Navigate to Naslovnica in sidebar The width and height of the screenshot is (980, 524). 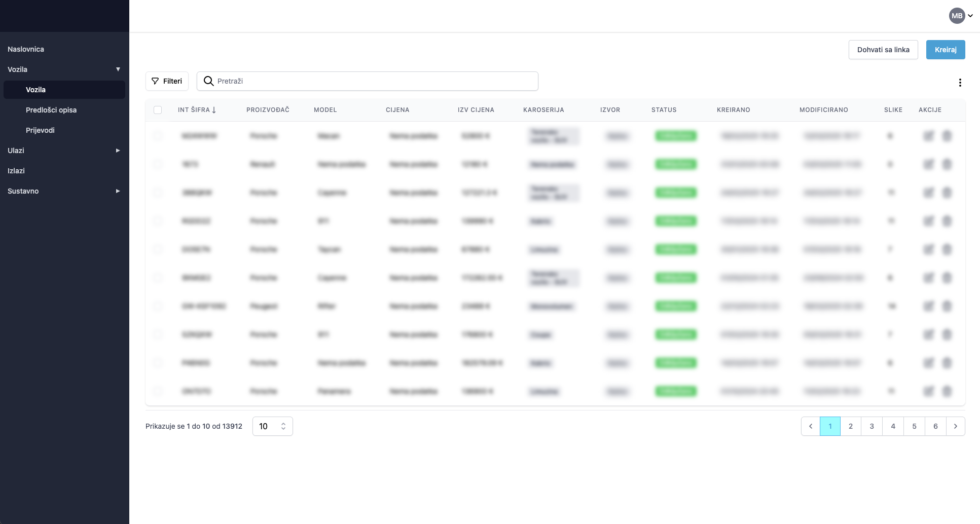click(x=26, y=49)
